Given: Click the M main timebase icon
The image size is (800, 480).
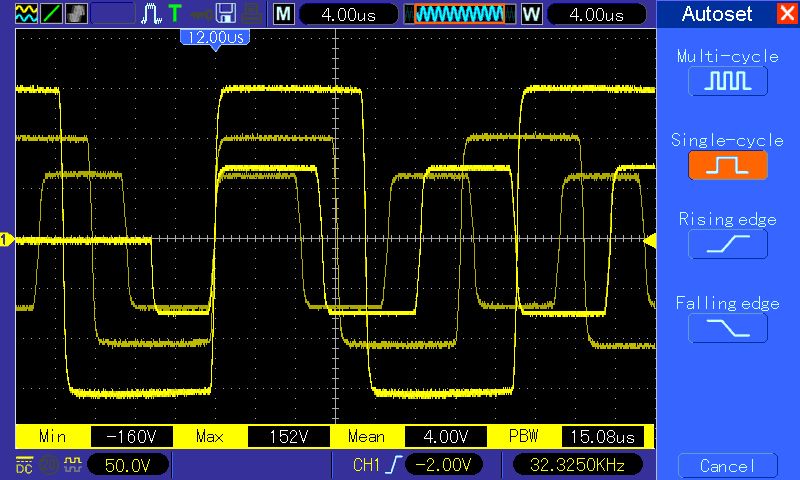Looking at the screenshot, I should click(284, 14).
